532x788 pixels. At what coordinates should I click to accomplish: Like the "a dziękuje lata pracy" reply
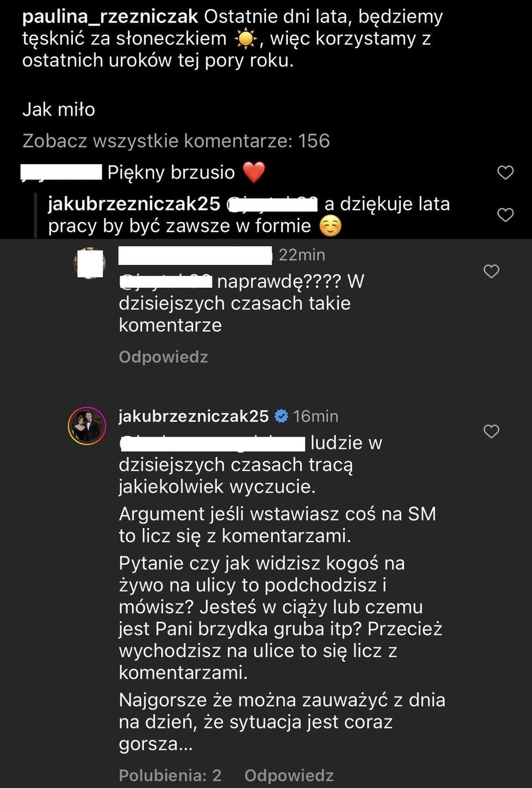point(505,215)
